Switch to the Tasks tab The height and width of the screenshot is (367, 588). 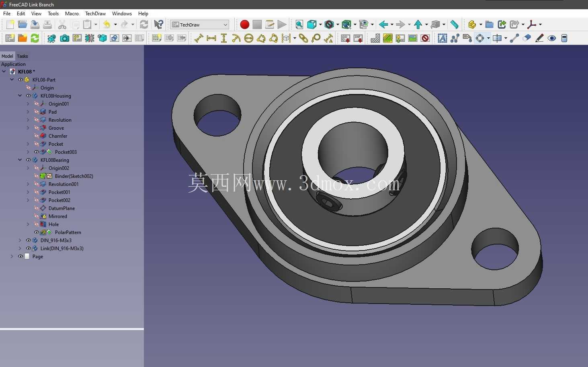pyautogui.click(x=23, y=56)
